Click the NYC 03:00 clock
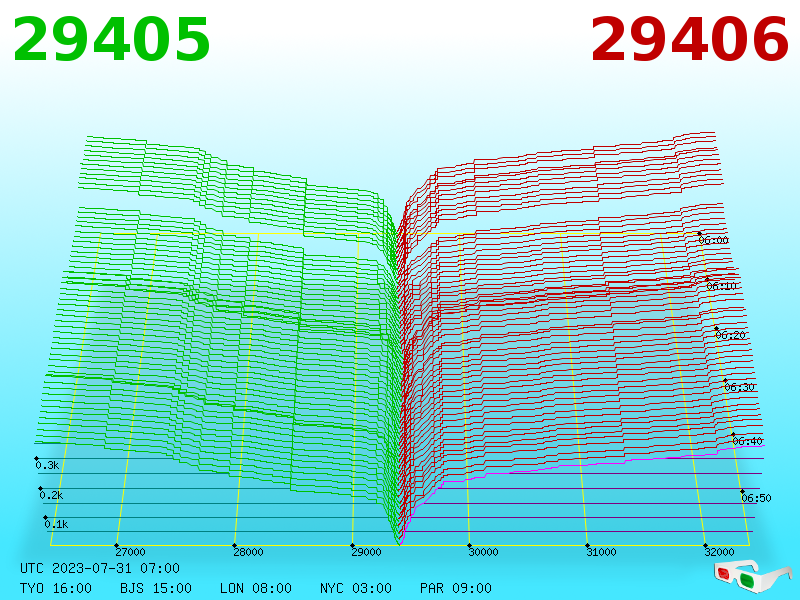The image size is (800, 600). [356, 588]
